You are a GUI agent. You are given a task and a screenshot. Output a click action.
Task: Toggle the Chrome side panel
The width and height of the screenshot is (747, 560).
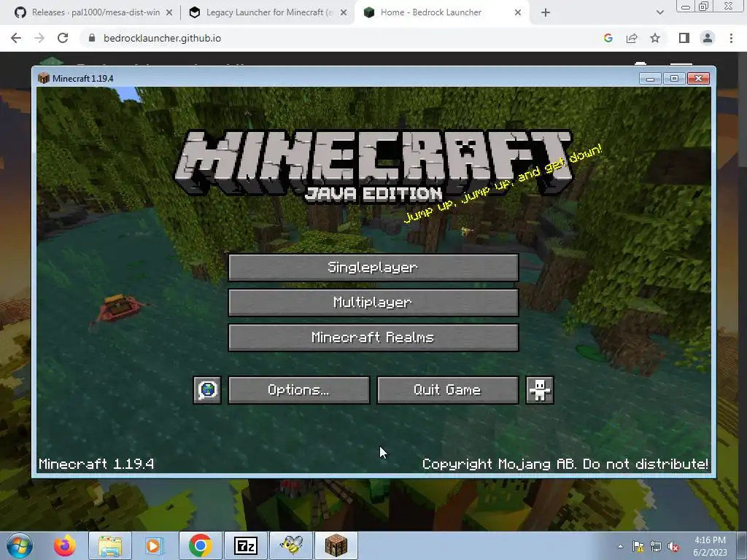coord(684,38)
